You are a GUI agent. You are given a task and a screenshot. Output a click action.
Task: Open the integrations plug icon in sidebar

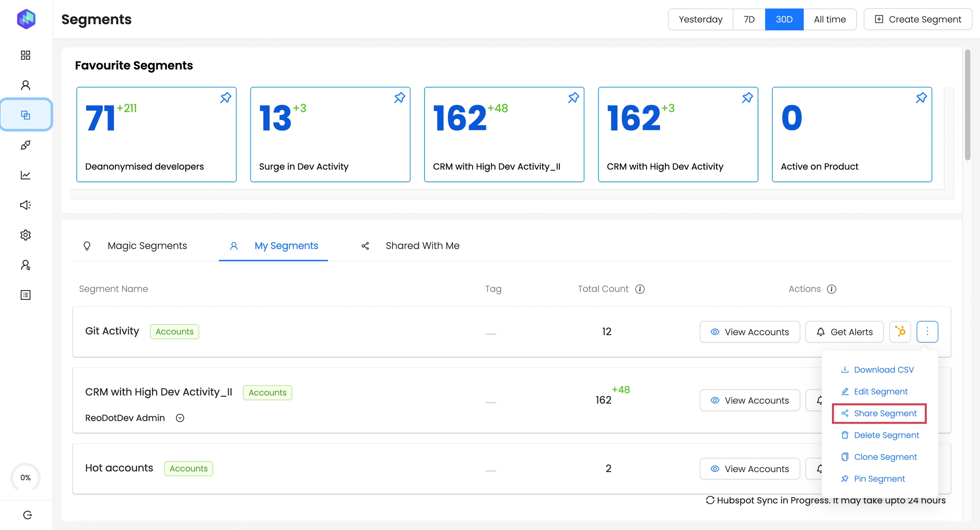[26, 145]
